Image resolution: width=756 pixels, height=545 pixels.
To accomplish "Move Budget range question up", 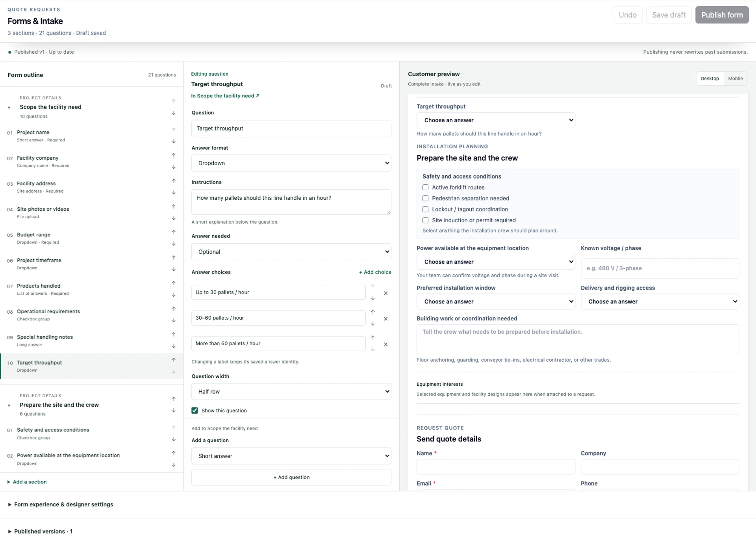I will pos(174,232).
